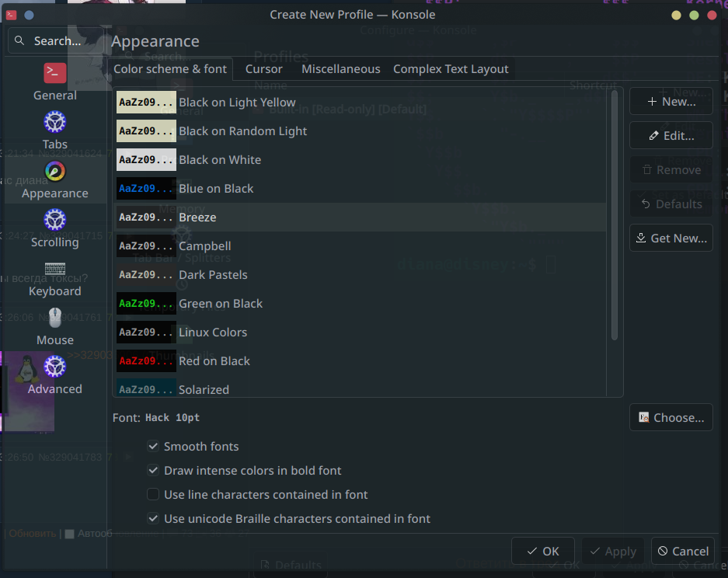Click the Black on Light Yellow preview swatch
This screenshot has height=578, width=728.
[146, 102]
